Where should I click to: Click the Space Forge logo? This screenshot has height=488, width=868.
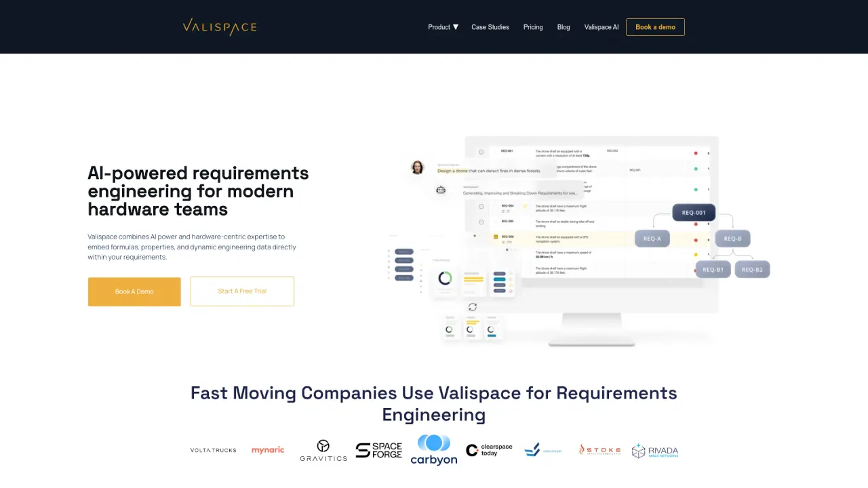click(379, 450)
